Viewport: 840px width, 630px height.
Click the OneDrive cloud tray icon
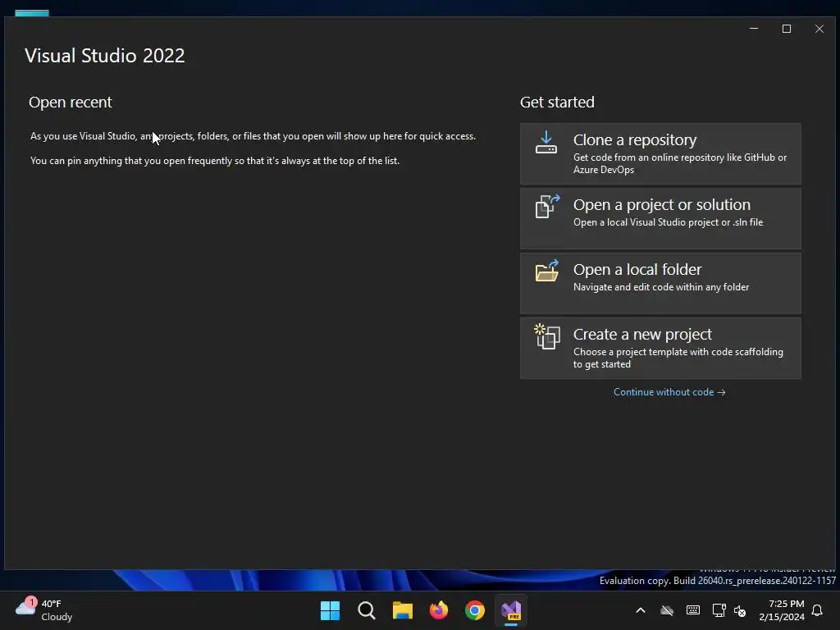[666, 610]
